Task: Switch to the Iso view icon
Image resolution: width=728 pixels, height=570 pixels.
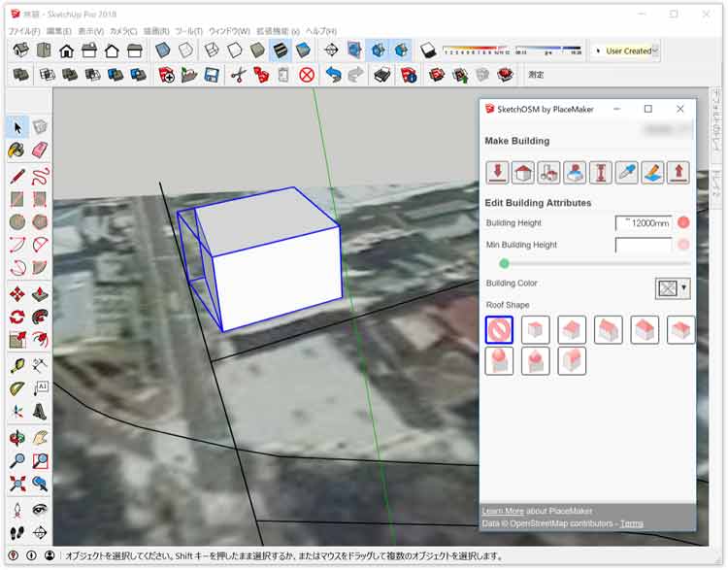Action: pyautogui.click(x=21, y=50)
